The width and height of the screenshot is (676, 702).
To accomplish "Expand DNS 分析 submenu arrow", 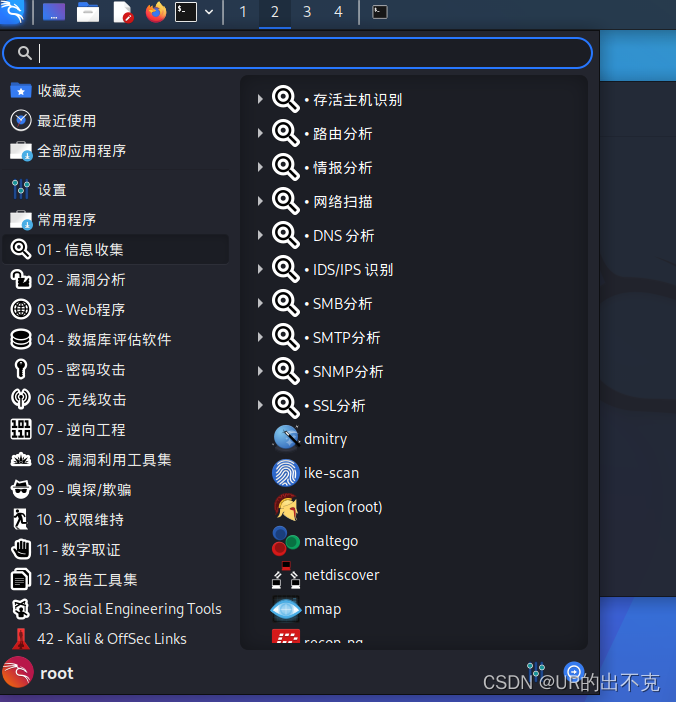I will coord(260,235).
